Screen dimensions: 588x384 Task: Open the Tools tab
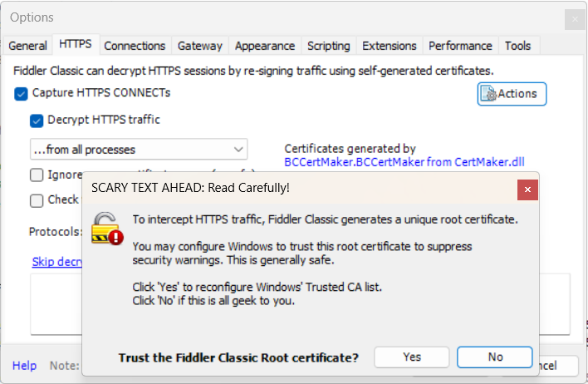pyautogui.click(x=517, y=46)
